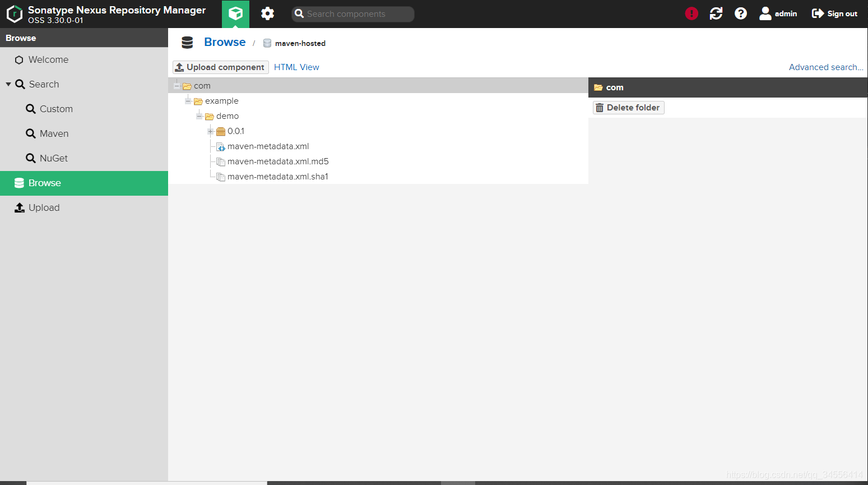This screenshot has width=868, height=485.
Task: Open the help question mark icon
Action: point(741,13)
